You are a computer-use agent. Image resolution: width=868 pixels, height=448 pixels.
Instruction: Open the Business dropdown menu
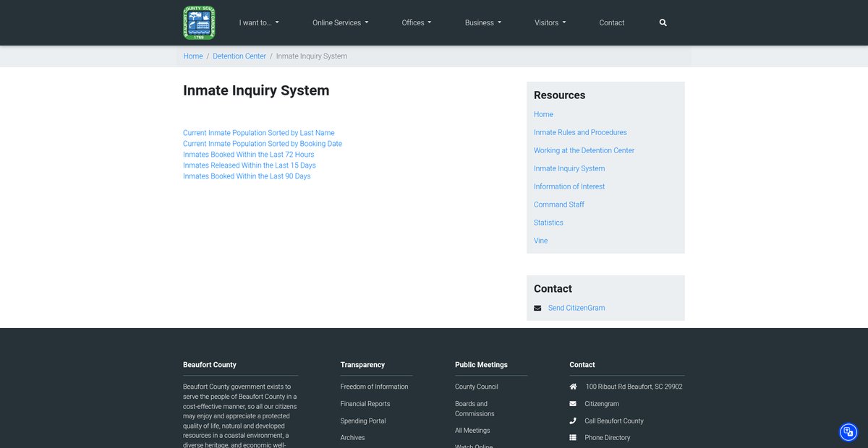482,23
